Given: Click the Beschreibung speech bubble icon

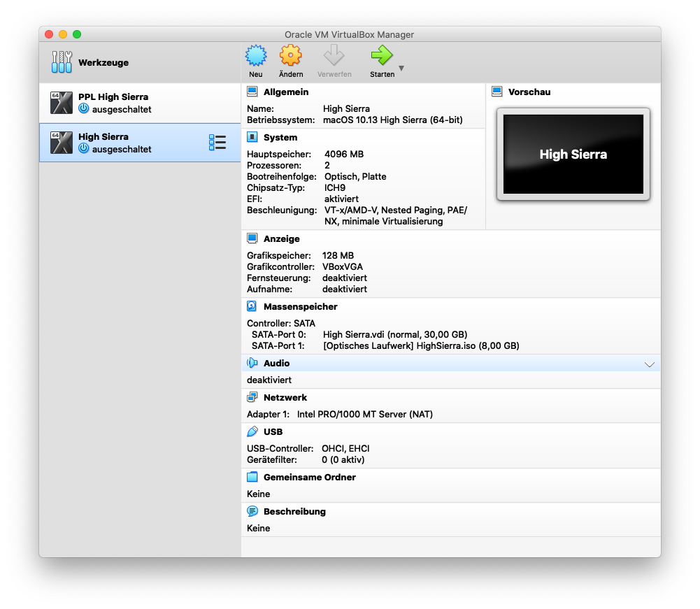Looking at the screenshot, I should pos(252,511).
